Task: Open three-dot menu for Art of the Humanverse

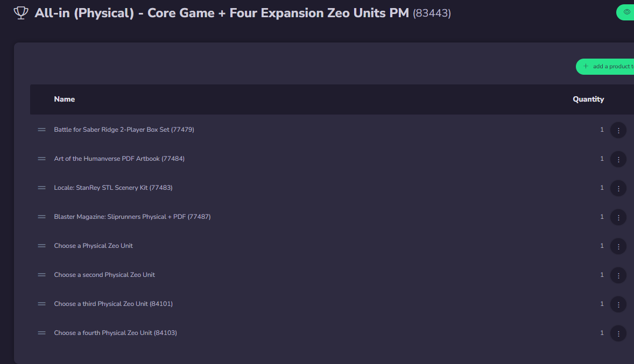Action: click(618, 159)
